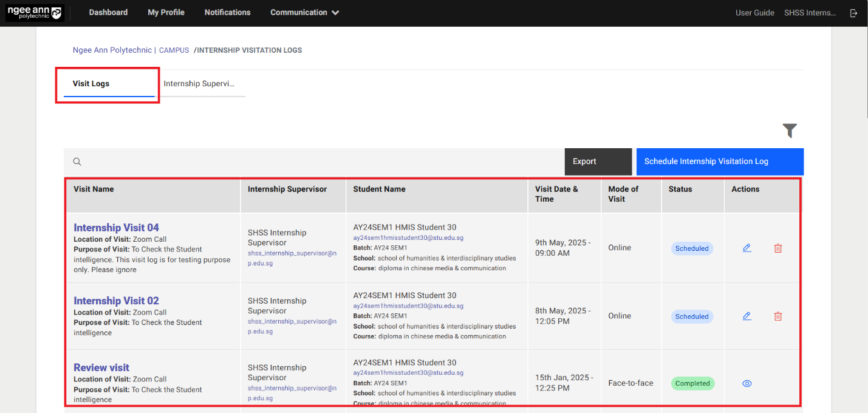Expand the Communication dropdown menu
The width and height of the screenshot is (868, 413).
[304, 12]
